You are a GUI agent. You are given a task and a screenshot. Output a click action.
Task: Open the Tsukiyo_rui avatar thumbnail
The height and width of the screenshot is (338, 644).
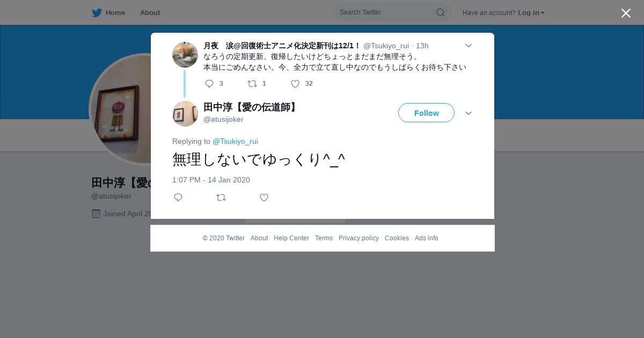pyautogui.click(x=185, y=55)
